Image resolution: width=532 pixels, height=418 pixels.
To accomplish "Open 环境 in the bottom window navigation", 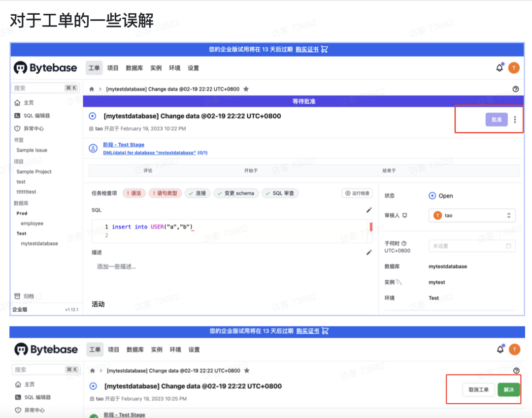I will [x=175, y=350].
